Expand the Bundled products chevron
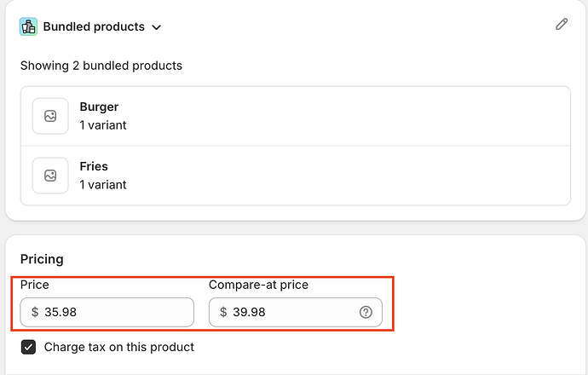 tap(156, 27)
